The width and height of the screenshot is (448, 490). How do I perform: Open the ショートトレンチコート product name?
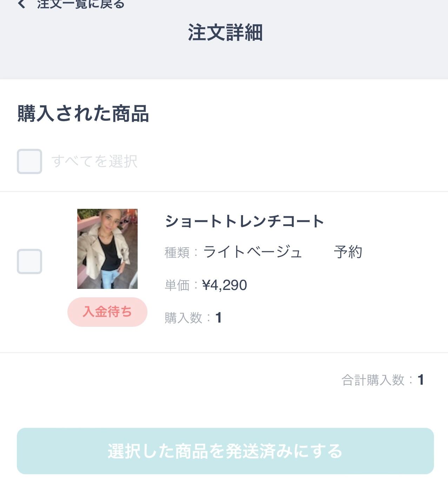click(244, 221)
